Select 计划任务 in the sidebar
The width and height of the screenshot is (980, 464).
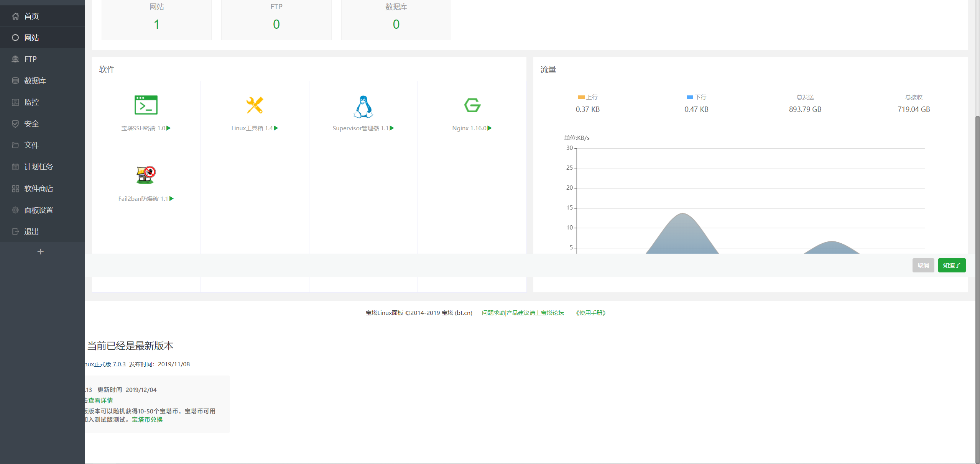tap(42, 167)
